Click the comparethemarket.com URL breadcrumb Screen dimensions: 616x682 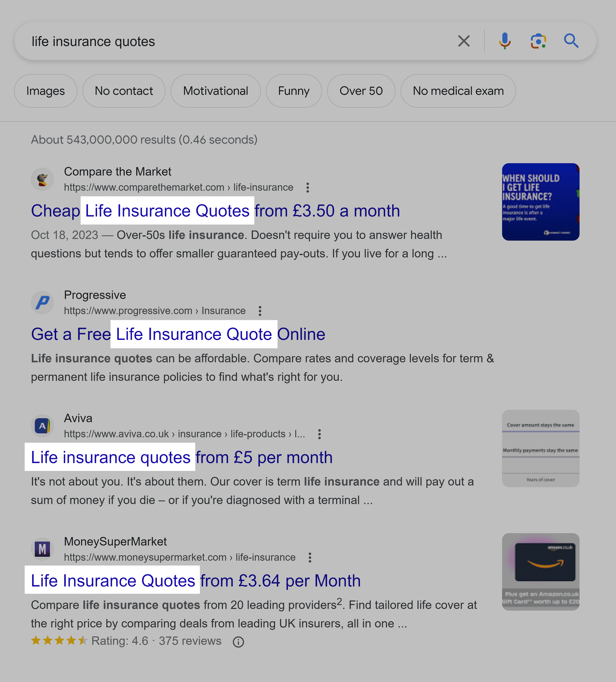[179, 187]
